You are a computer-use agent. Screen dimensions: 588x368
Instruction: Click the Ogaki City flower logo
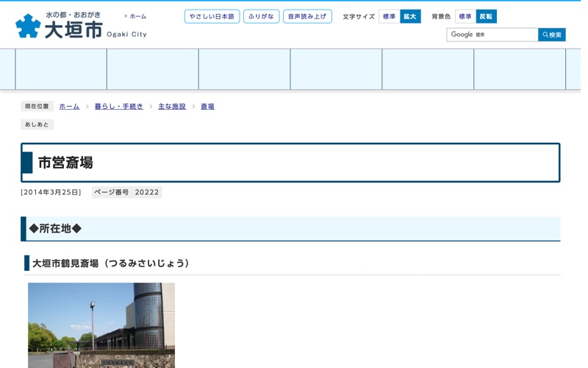point(28,26)
